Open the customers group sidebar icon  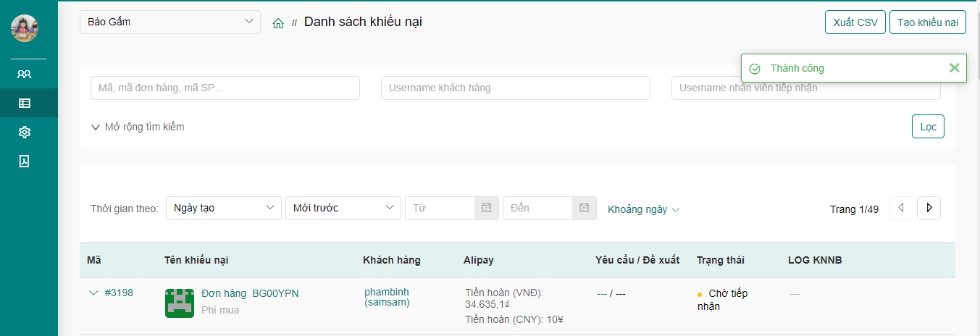(25, 74)
